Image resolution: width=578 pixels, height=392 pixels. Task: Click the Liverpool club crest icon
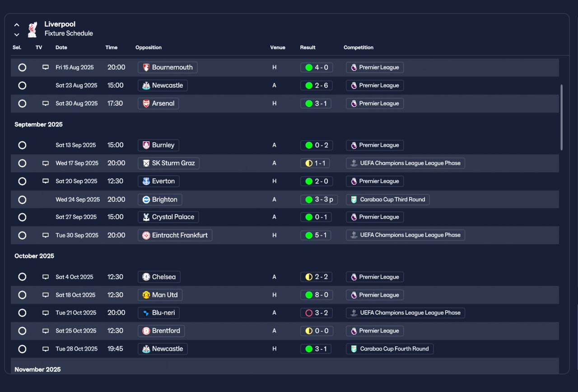click(32, 29)
